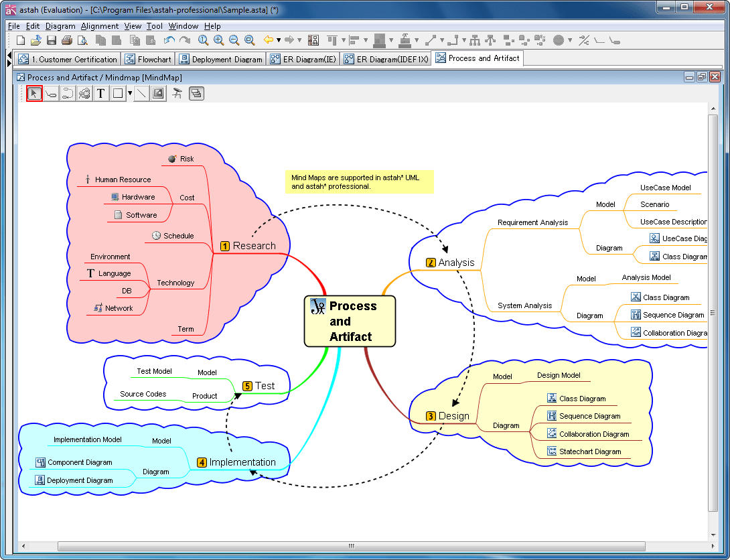This screenshot has height=560, width=730.
Task: Open the Diagram menu
Action: pyautogui.click(x=60, y=26)
